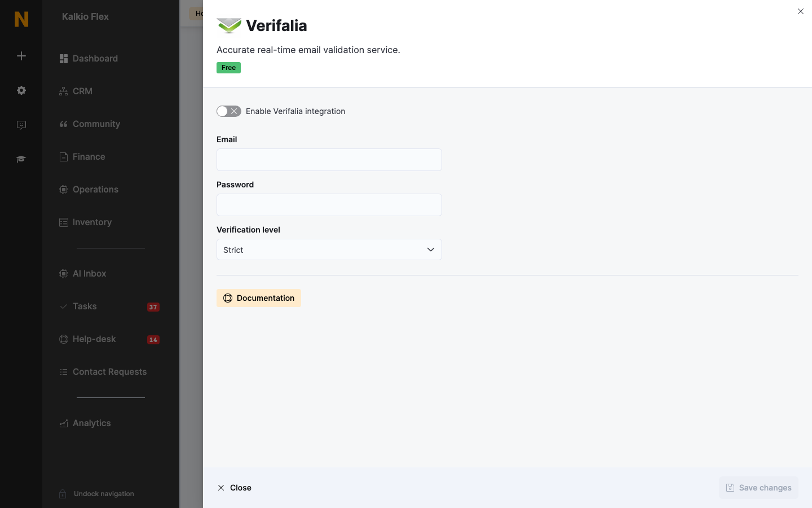
Task: Open the Documentation link
Action: pos(259,298)
